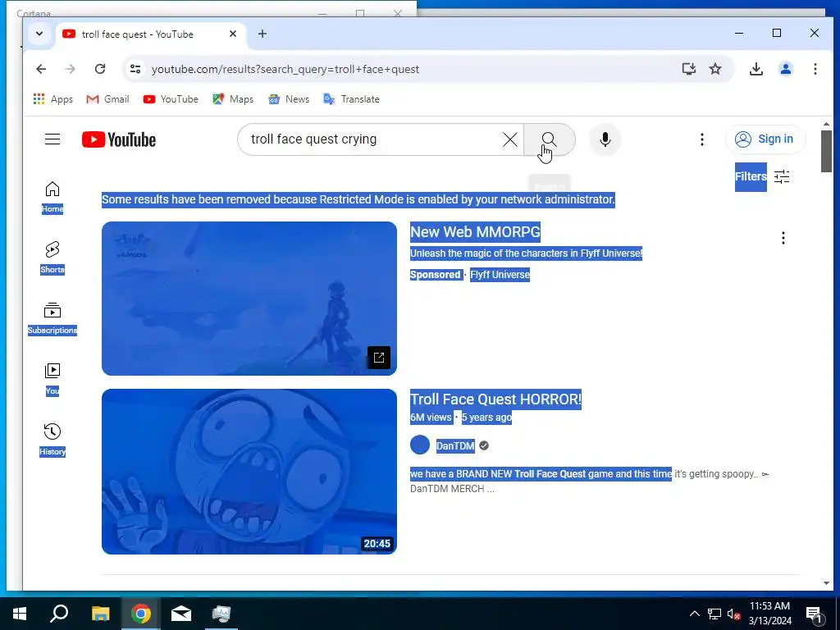Screen dimensions: 840x630
Task: View site information icon in the address bar
Action: pyautogui.click(x=135, y=69)
